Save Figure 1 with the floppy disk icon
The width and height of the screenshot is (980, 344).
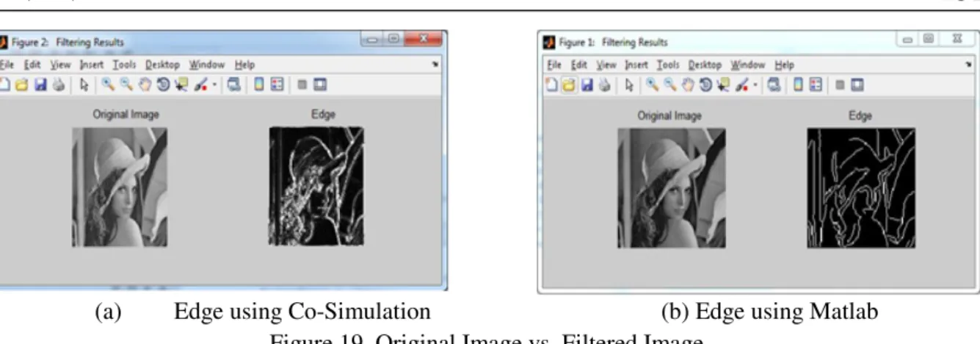click(587, 85)
